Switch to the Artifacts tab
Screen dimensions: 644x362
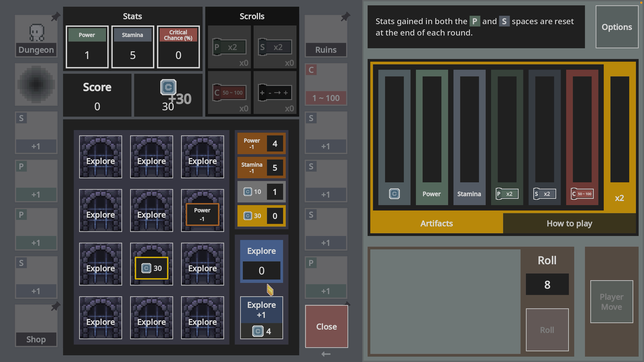pyautogui.click(x=436, y=223)
